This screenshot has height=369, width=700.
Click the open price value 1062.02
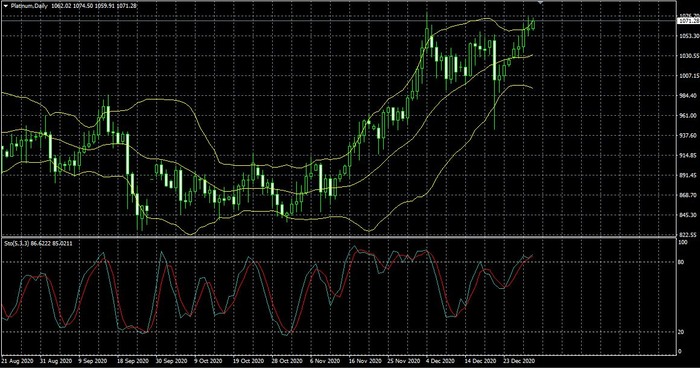[60, 6]
